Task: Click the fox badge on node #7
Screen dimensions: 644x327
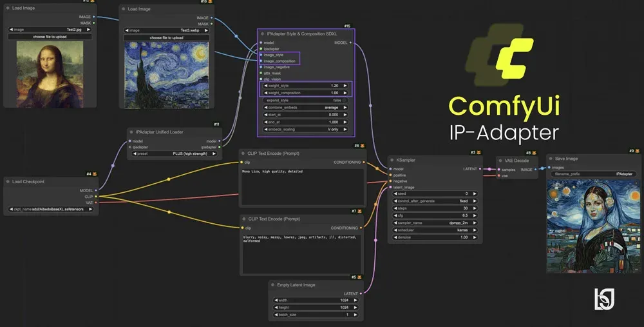Action: coord(359,212)
